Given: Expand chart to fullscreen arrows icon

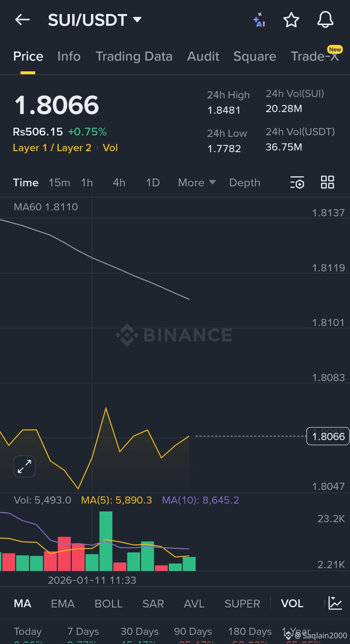Looking at the screenshot, I should click(x=24, y=466).
